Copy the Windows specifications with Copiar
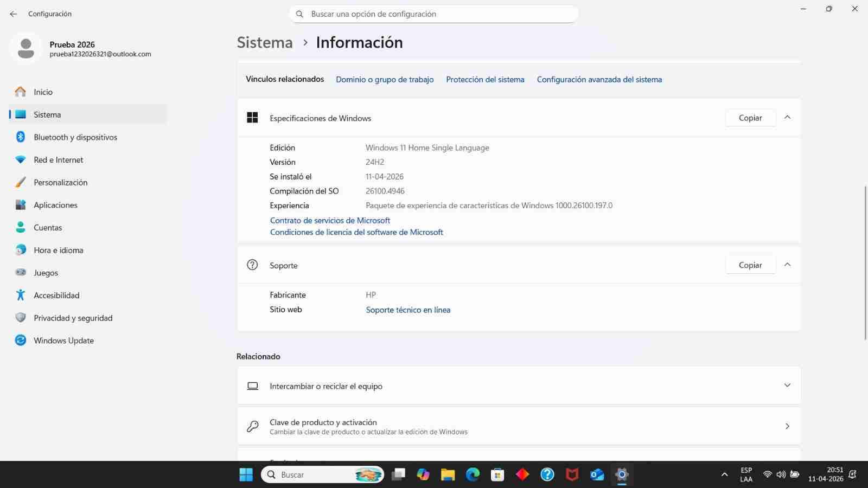This screenshot has height=488, width=868. 750,118
